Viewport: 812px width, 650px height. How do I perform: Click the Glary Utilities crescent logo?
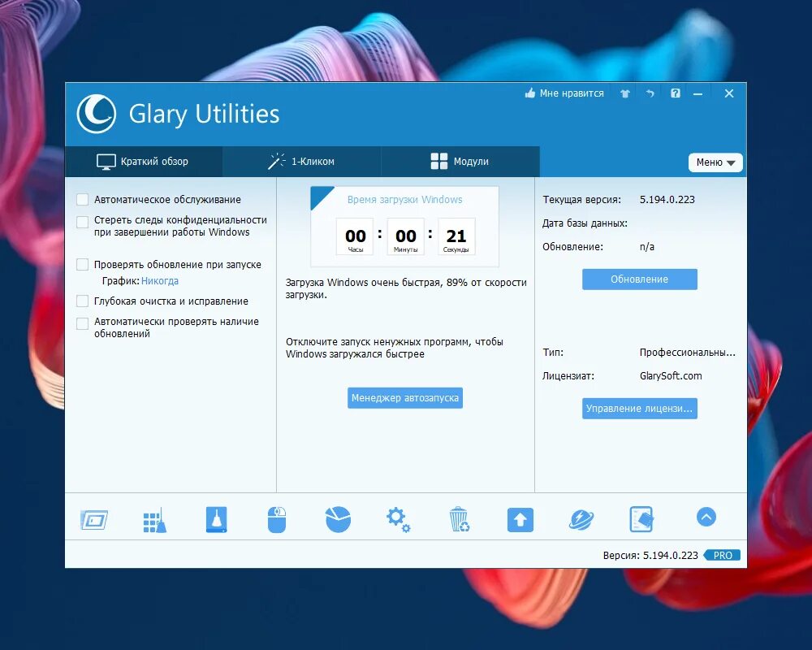tap(97, 114)
